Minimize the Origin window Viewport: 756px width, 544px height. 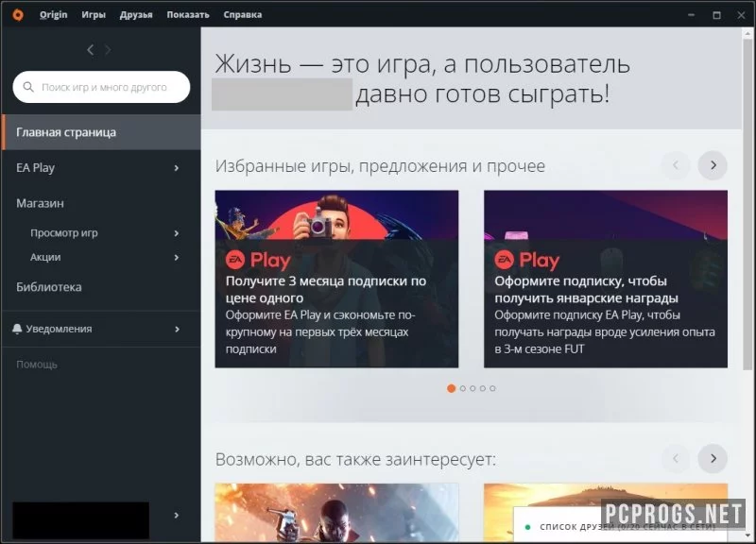click(692, 15)
